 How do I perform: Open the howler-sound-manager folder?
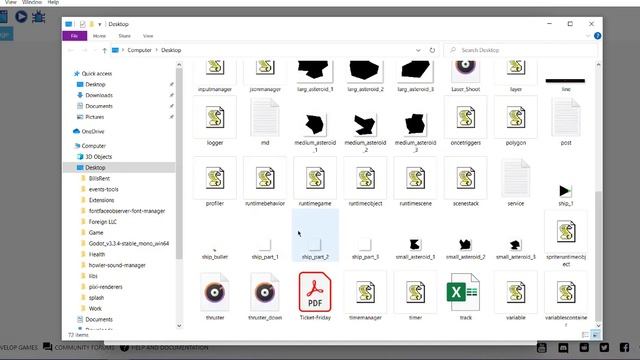tap(117, 265)
